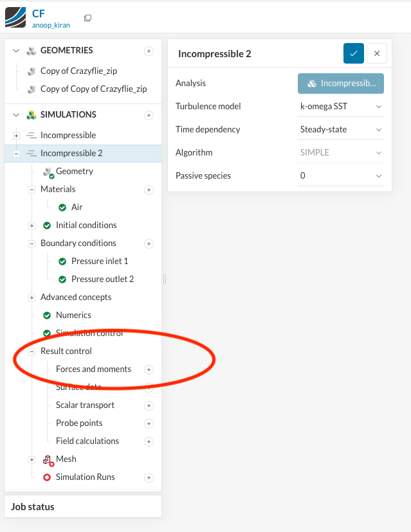Image resolution: width=411 pixels, height=532 pixels.
Task: Add a new simulation with plus icon
Action: tap(149, 115)
